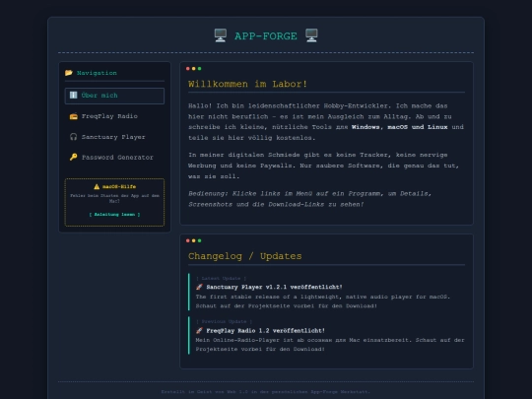The height and width of the screenshot is (399, 532).
Task: Open Password Generator page
Action: coord(114,157)
